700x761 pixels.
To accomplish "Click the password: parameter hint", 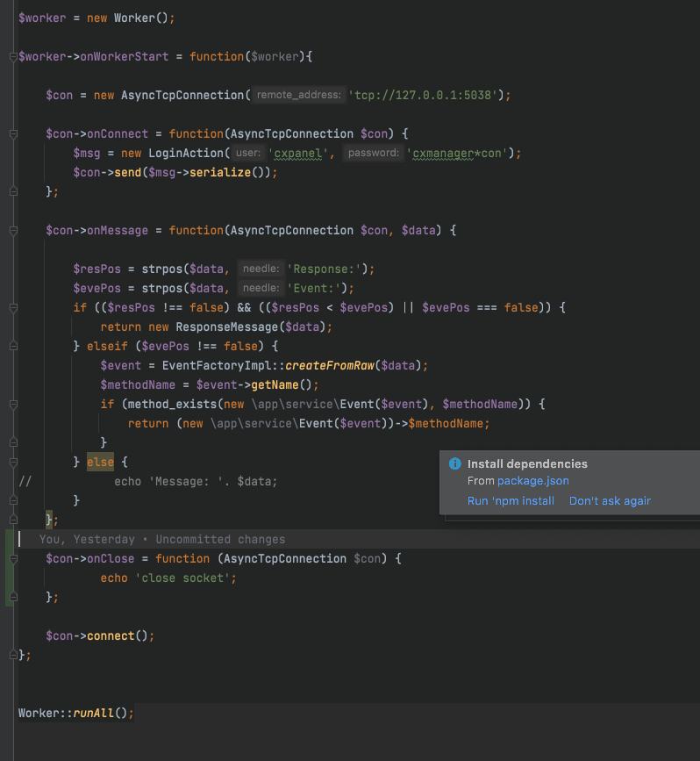I will 374,153.
